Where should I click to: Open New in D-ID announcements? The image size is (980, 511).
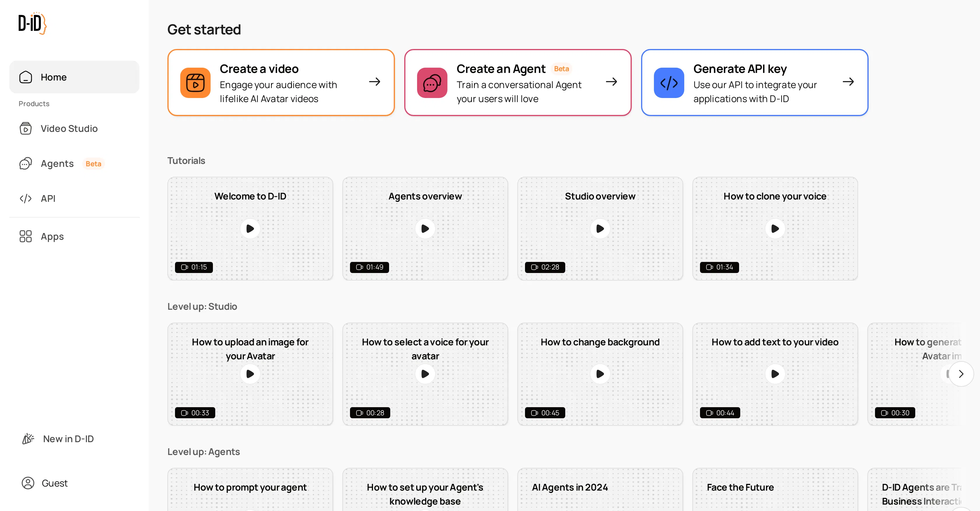click(68, 439)
